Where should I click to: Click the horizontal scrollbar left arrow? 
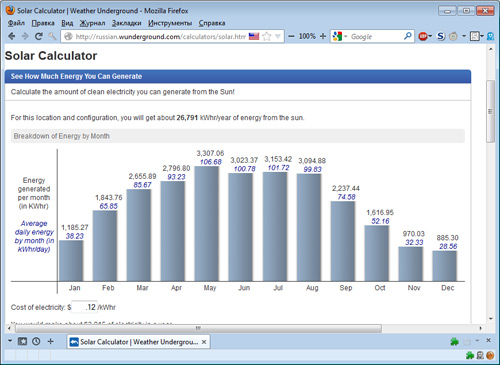(9, 328)
